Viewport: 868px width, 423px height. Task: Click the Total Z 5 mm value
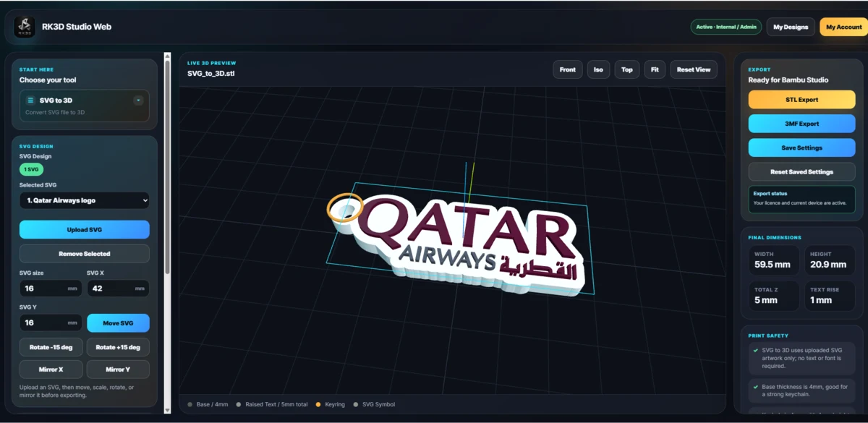[766, 300]
